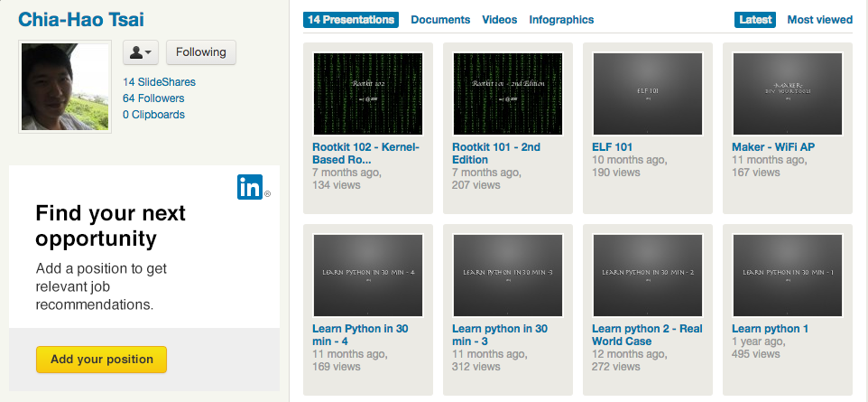Click the 'Add a position to get relevant job recommendations' text
Viewport: 868px width, 402px height.
[101, 286]
